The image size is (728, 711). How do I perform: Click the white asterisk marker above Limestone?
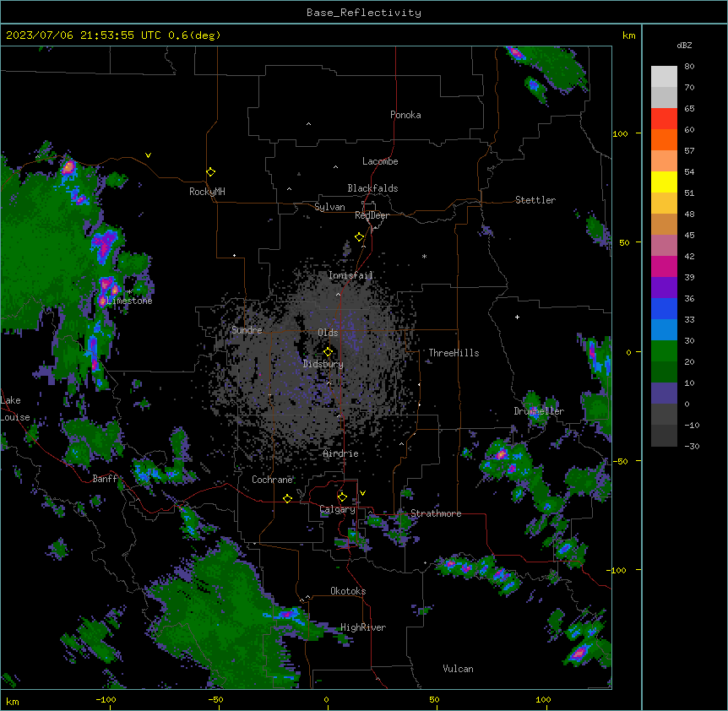coord(130,292)
